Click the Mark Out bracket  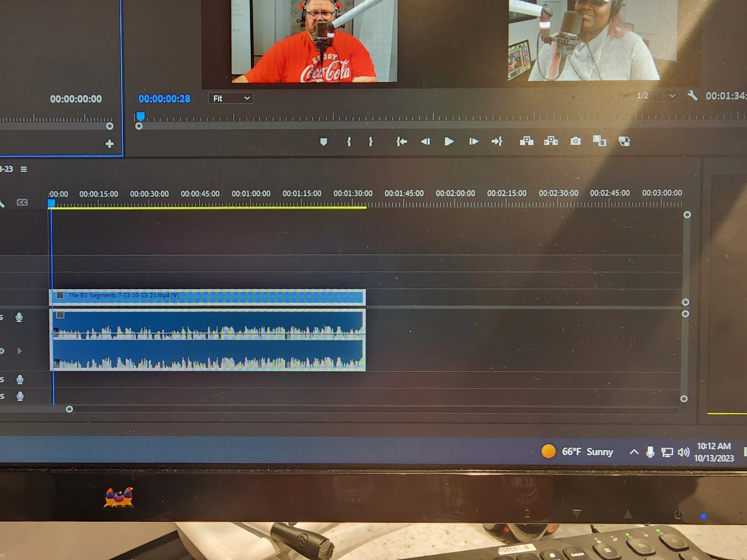point(371,141)
